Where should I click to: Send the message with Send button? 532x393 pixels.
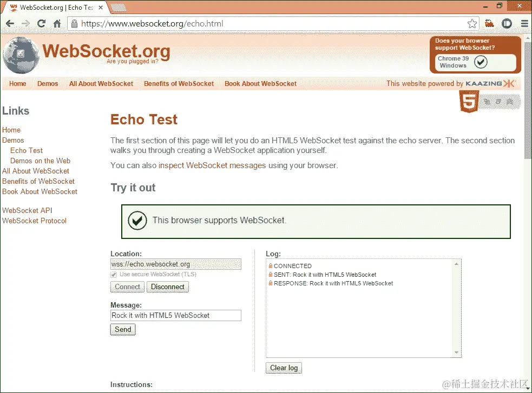(x=123, y=329)
